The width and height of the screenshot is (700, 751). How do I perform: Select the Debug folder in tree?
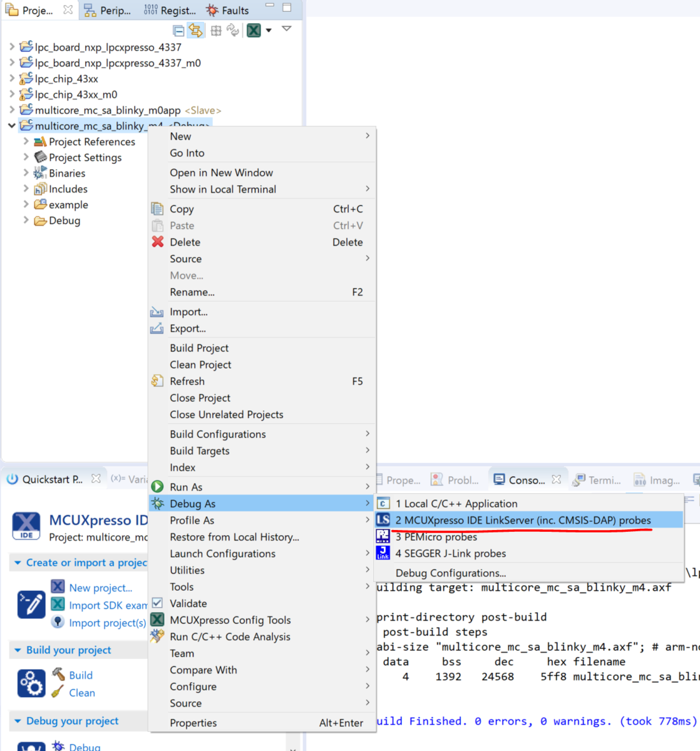[x=64, y=220]
